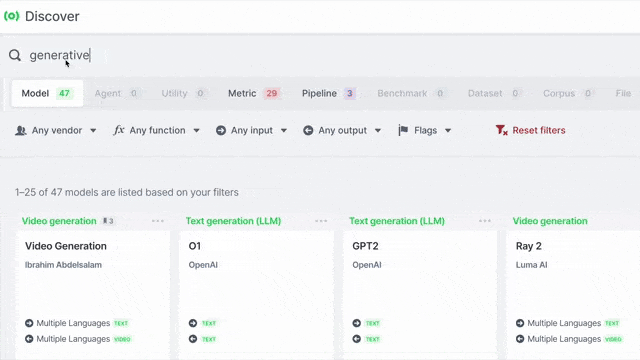
Task: Click input arrow icon on GPT2 card
Action: [357, 323]
